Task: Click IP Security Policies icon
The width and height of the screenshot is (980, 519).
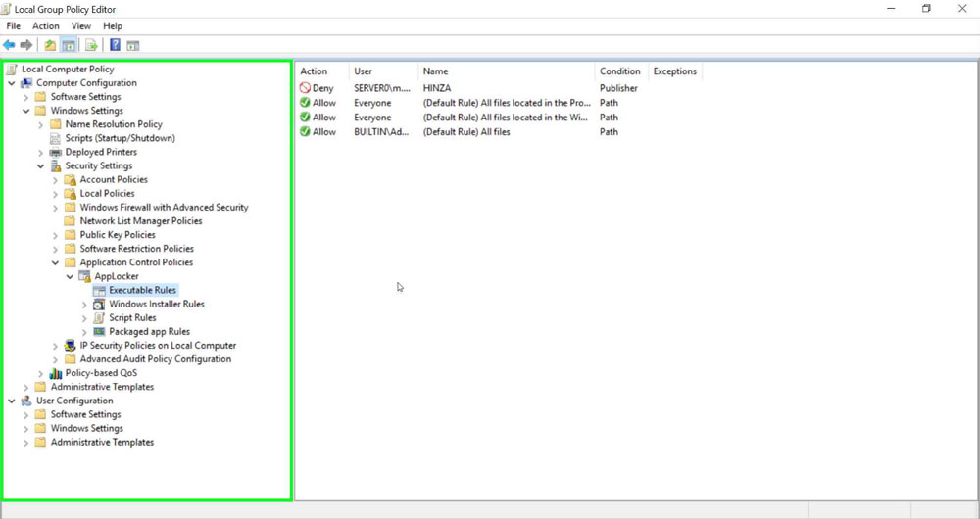Action: tap(70, 346)
